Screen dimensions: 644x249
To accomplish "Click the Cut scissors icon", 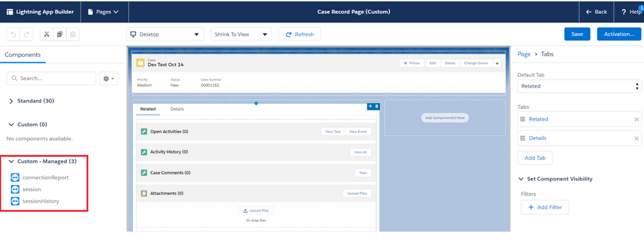I will (46, 35).
